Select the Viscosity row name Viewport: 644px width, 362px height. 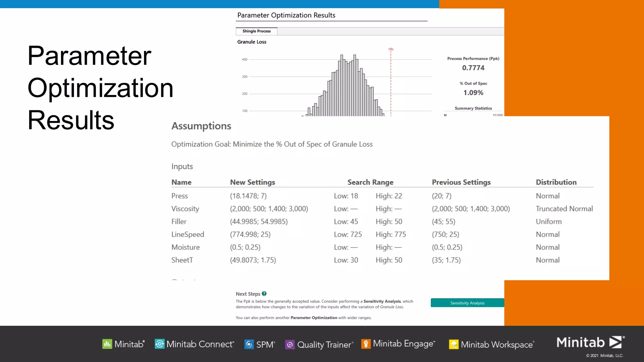pyautogui.click(x=185, y=209)
